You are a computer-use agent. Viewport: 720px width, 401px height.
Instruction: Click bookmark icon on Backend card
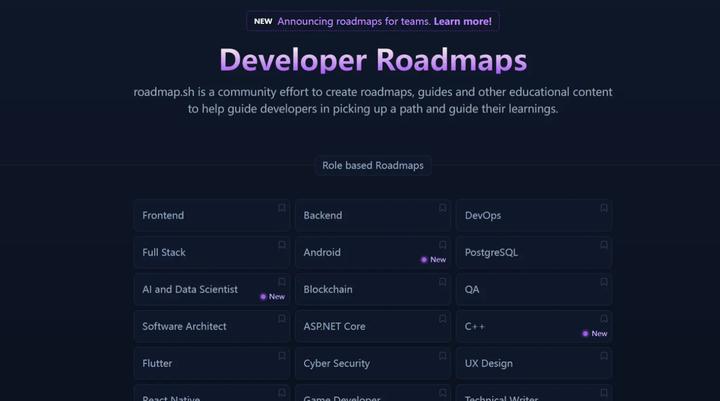443,208
